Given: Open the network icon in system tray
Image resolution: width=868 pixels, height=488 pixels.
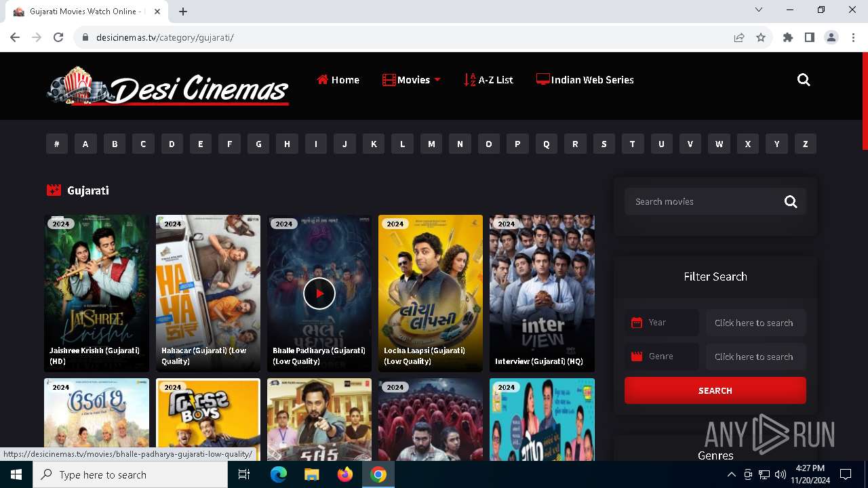Looking at the screenshot, I should pyautogui.click(x=764, y=474).
